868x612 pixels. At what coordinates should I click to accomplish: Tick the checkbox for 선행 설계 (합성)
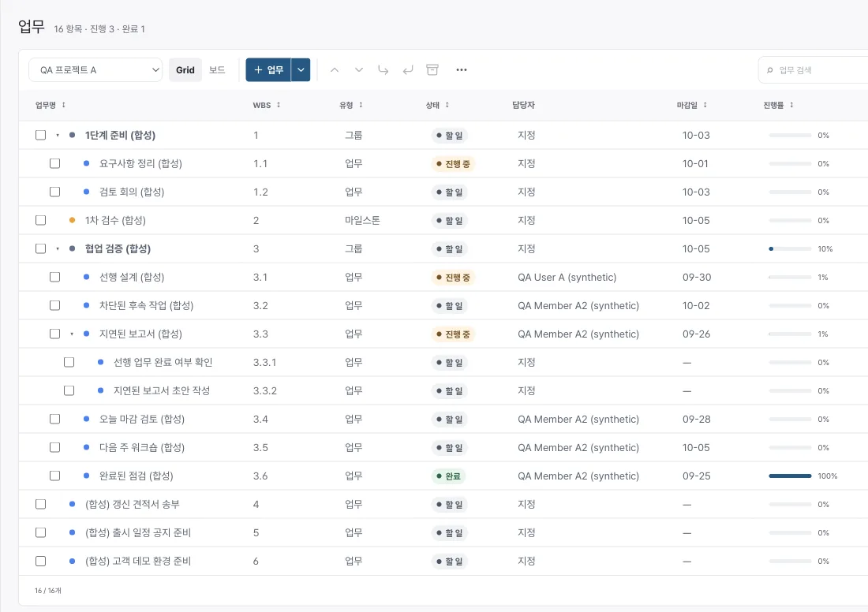(54, 278)
